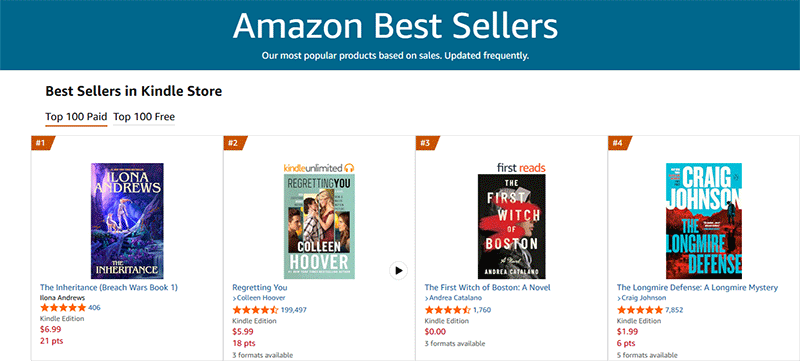Open The First Witch of Boston cover image
The width and height of the screenshot is (800, 361).
[x=511, y=226]
